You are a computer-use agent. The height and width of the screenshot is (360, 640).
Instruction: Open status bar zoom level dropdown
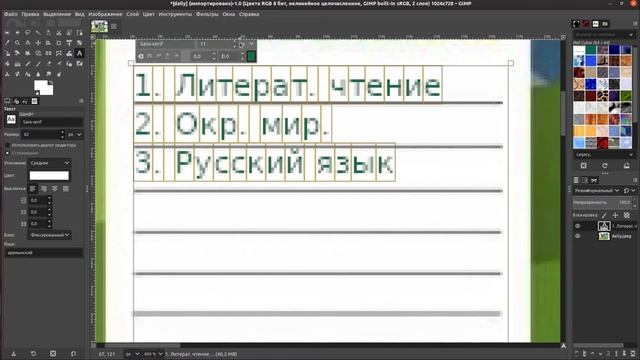[153, 354]
